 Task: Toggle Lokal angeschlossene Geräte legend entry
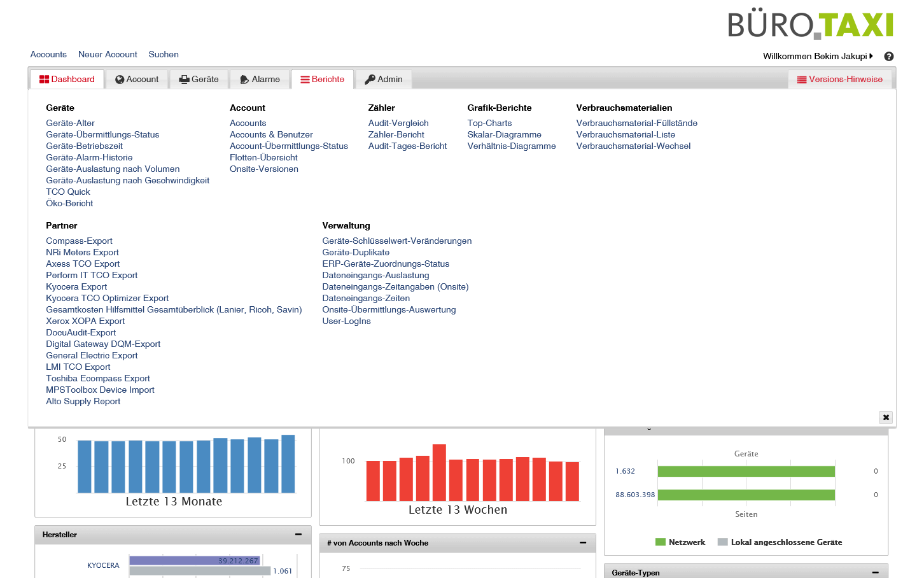tap(780, 542)
